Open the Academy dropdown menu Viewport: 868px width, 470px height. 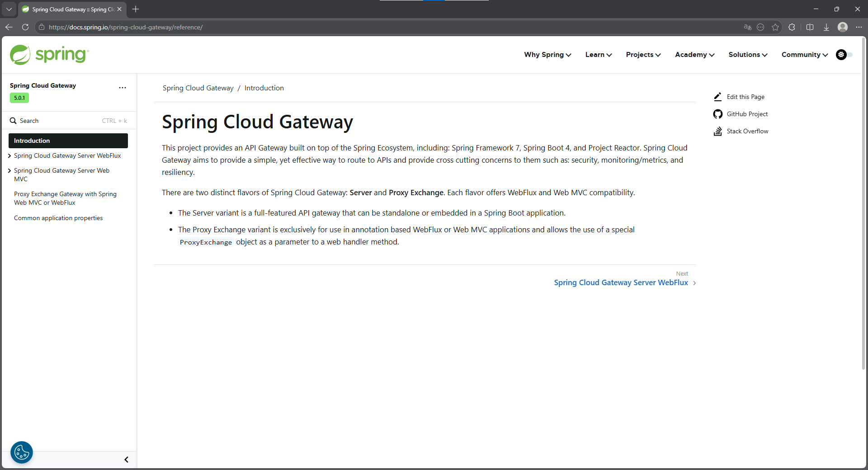pos(694,55)
